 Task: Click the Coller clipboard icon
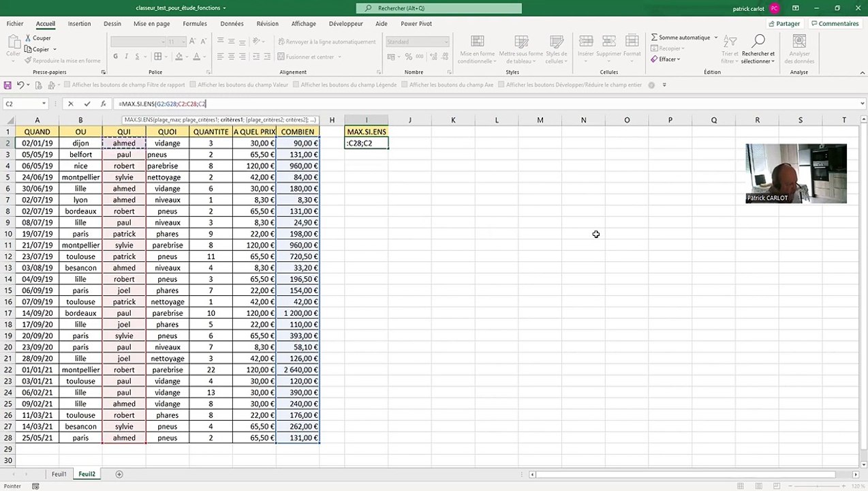click(13, 41)
